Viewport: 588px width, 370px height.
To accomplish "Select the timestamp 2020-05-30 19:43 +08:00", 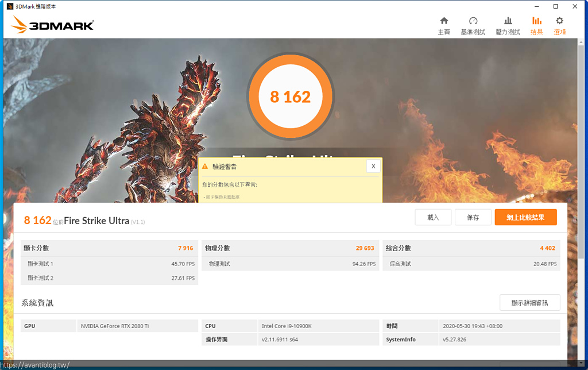I will (473, 326).
